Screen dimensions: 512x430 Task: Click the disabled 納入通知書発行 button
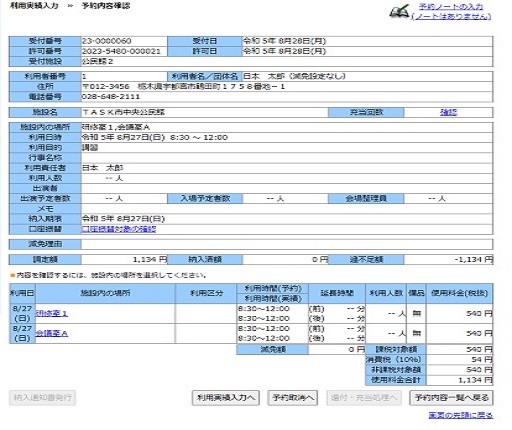(42, 398)
